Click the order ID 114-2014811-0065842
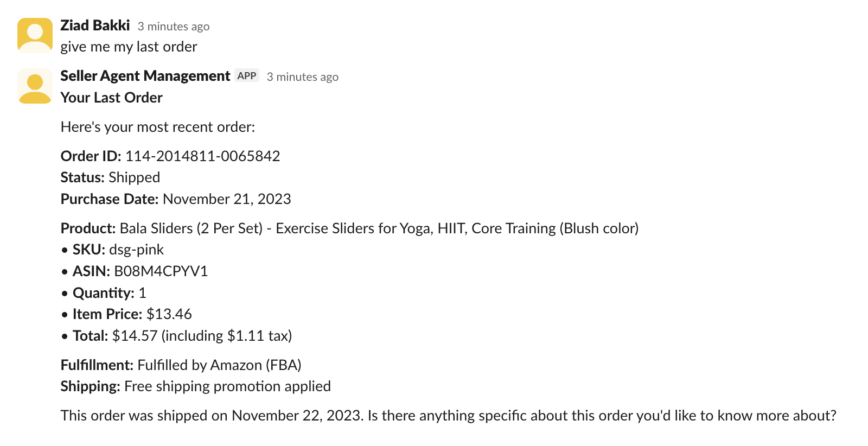This screenshot has width=868, height=446. tap(202, 156)
